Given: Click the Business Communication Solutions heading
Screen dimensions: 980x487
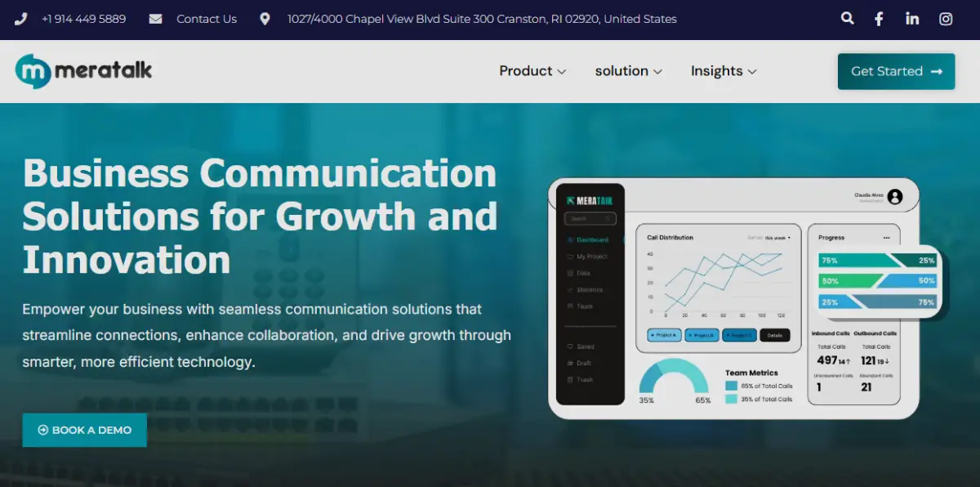Looking at the screenshot, I should point(260,217).
